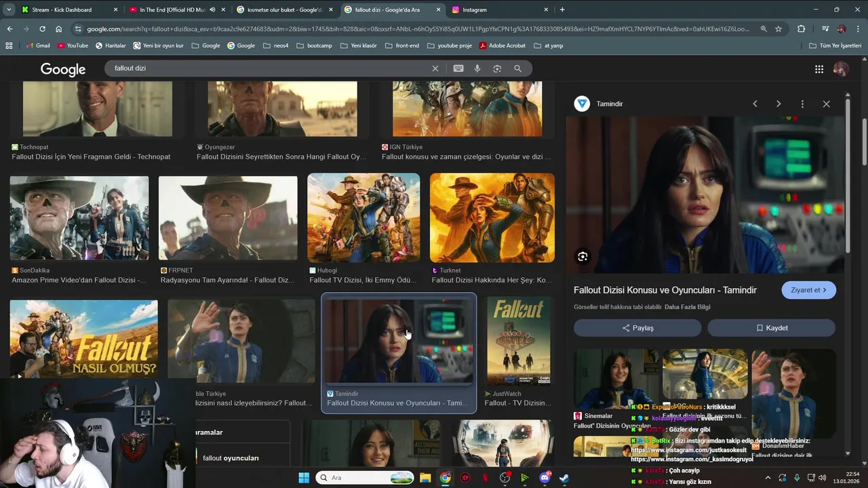The width and height of the screenshot is (868, 488).
Task: Open a new browser tab
Action: point(562,9)
